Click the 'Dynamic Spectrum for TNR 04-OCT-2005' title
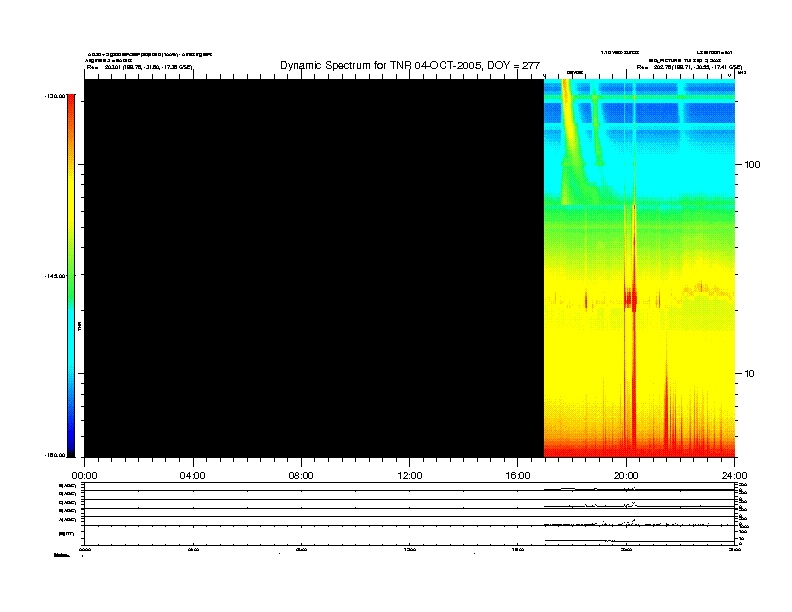 tap(410, 66)
